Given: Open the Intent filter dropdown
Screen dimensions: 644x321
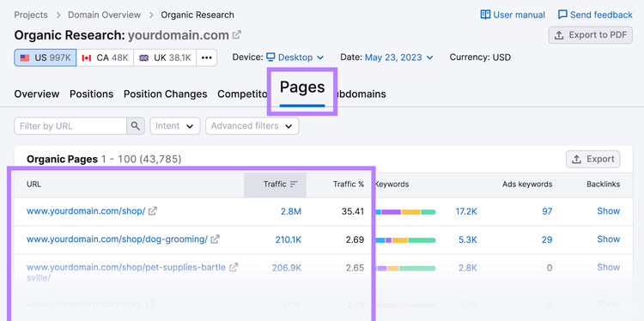Looking at the screenshot, I should coord(175,126).
